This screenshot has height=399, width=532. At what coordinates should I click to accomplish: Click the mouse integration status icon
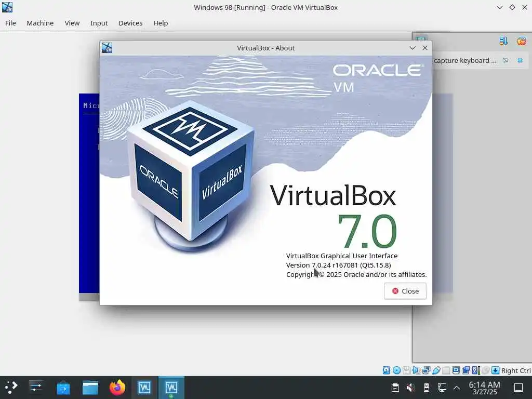click(x=486, y=370)
